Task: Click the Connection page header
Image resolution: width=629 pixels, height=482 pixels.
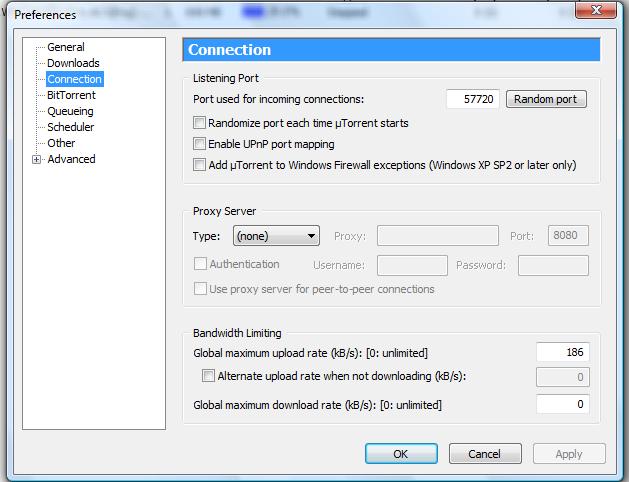Action: point(391,50)
